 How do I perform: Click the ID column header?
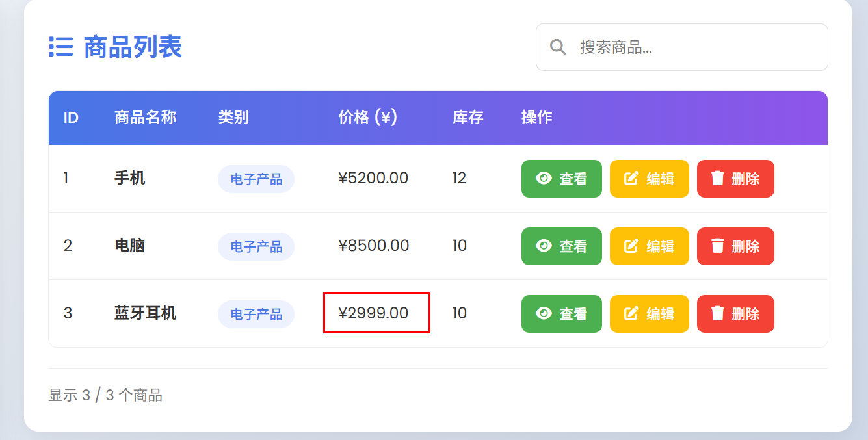point(71,118)
